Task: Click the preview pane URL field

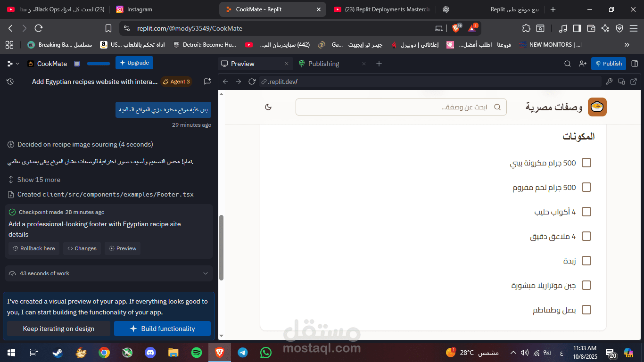Action: [430, 82]
